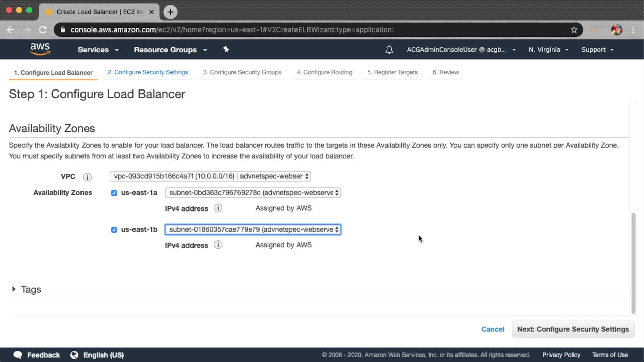Uncheck the us-east-1a availability zone
The width and height of the screenshot is (644, 362).
click(114, 193)
